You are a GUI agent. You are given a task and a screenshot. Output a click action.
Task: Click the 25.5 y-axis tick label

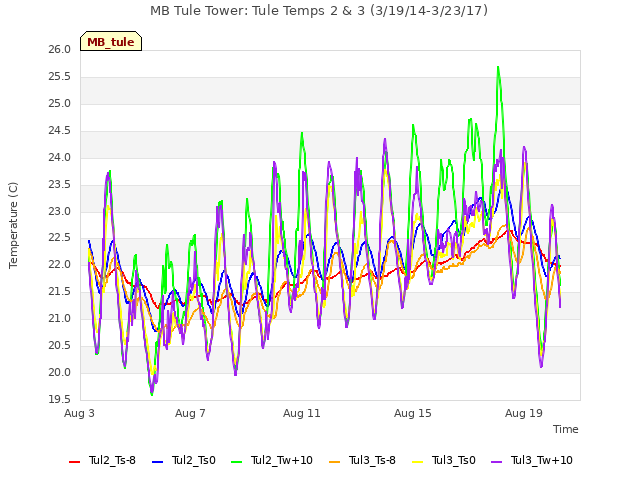pyautogui.click(x=60, y=76)
